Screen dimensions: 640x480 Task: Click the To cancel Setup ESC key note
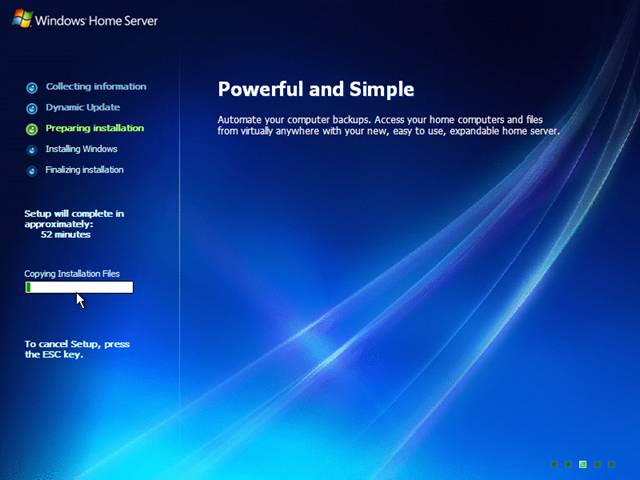(x=77, y=349)
